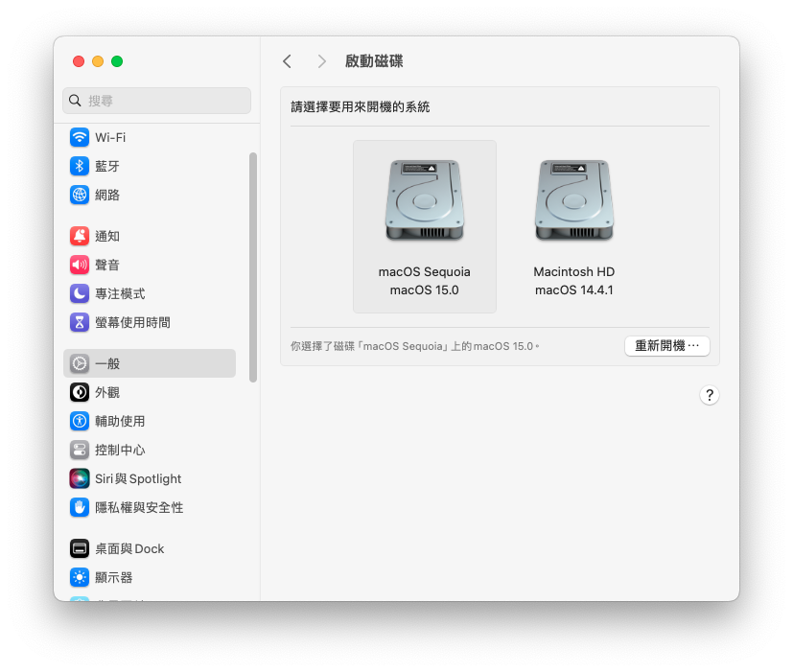
Task: Open the 螢幕使用時間 hourglass icon
Action: [80, 322]
